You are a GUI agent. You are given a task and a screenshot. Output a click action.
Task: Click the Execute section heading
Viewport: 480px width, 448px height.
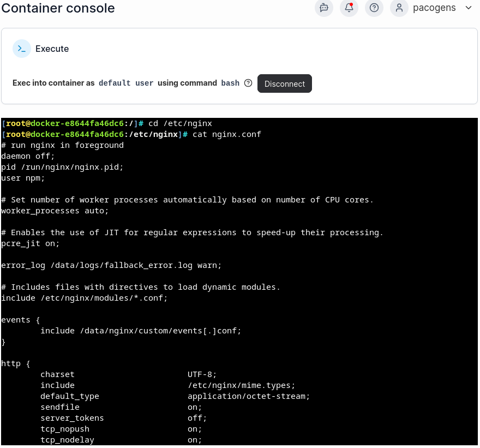click(x=52, y=49)
